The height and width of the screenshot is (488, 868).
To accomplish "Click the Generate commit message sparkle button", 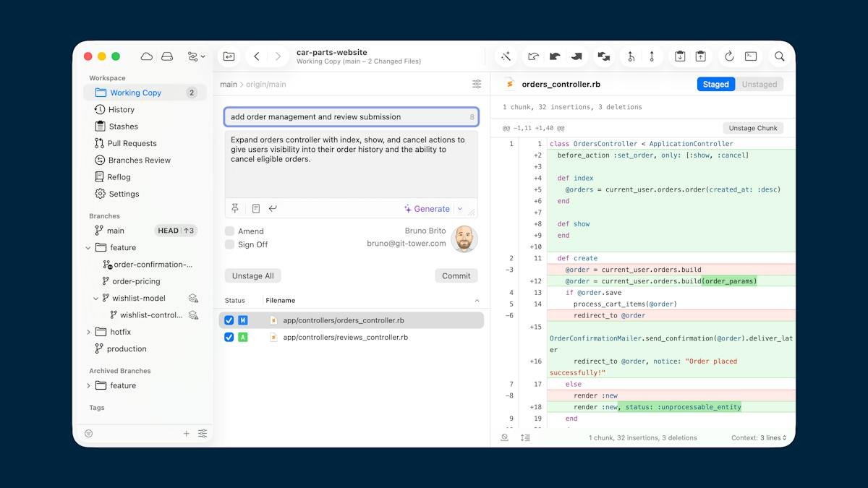I will tap(427, 209).
